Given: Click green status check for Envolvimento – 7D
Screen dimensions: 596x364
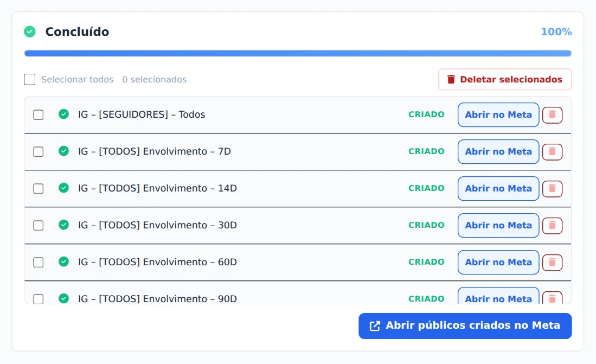Looking at the screenshot, I should coord(64,151).
